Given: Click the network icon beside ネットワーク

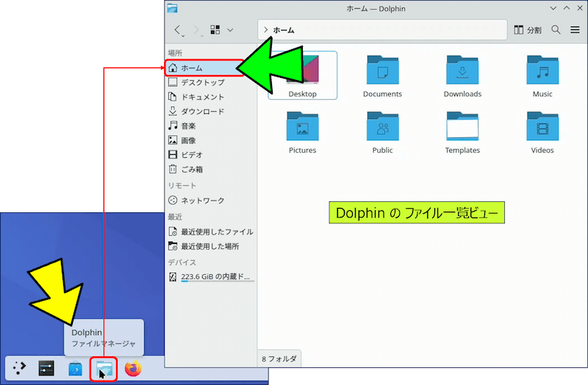Looking at the screenshot, I should tap(173, 200).
